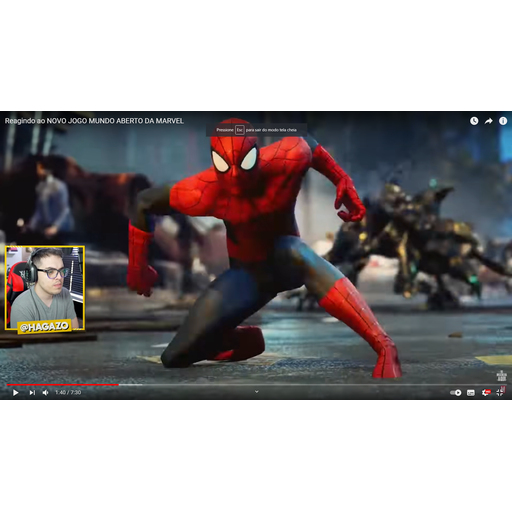Show the video info cards
This screenshot has width=512, height=512.
pos(503,121)
